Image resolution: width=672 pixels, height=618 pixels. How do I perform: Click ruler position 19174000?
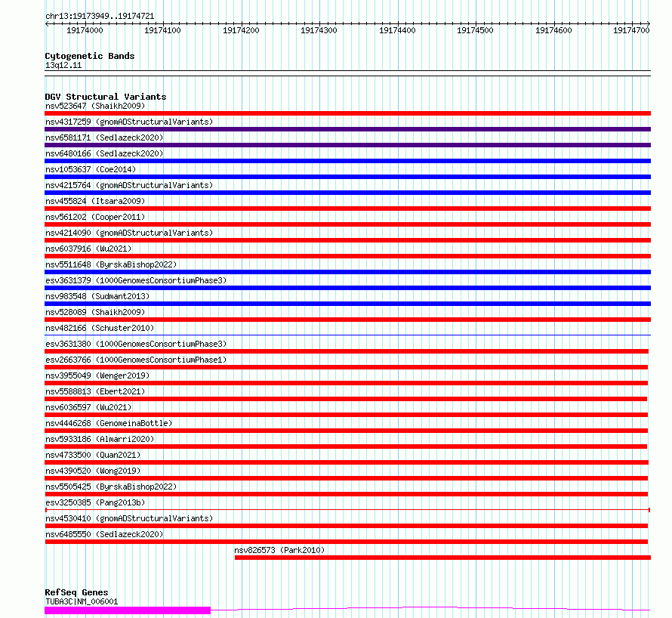(85, 30)
